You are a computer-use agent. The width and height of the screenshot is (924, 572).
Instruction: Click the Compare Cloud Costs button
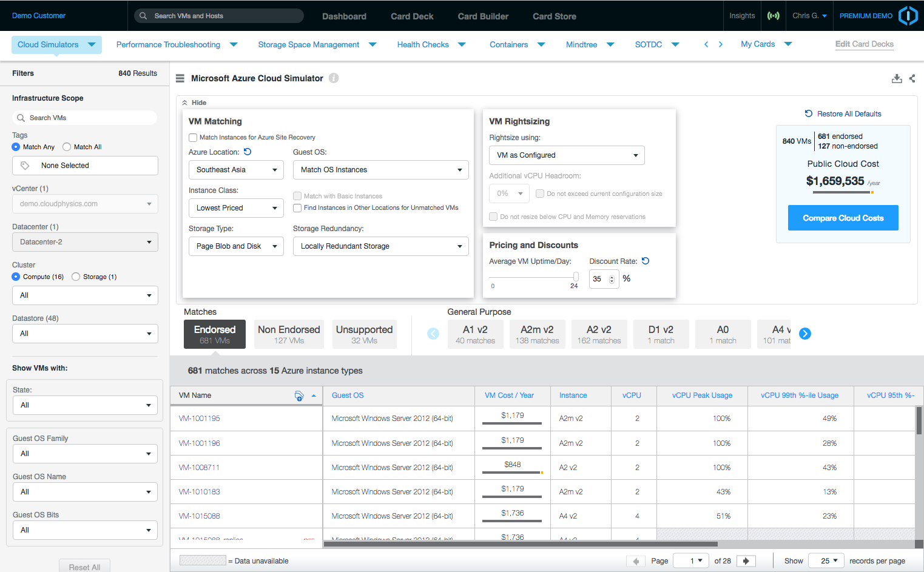(843, 218)
